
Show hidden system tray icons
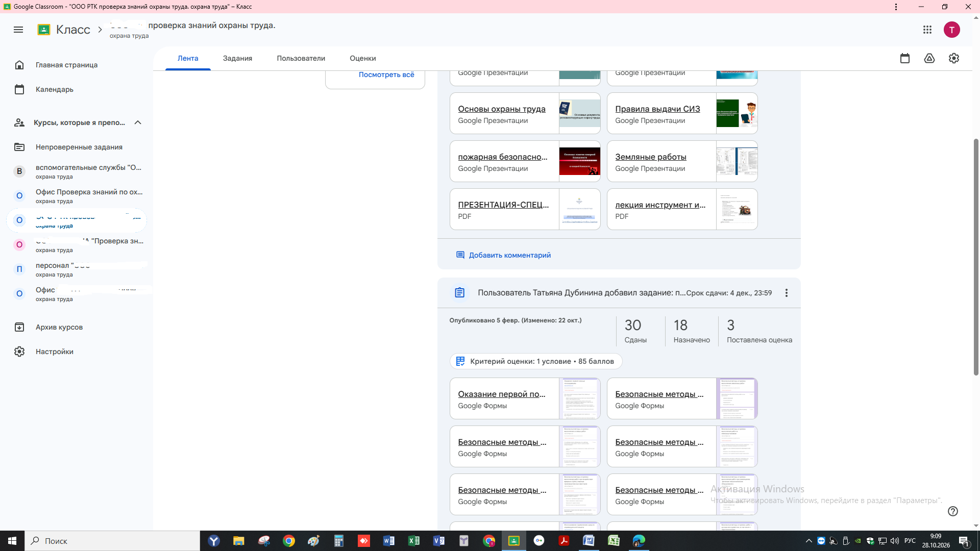click(809, 541)
